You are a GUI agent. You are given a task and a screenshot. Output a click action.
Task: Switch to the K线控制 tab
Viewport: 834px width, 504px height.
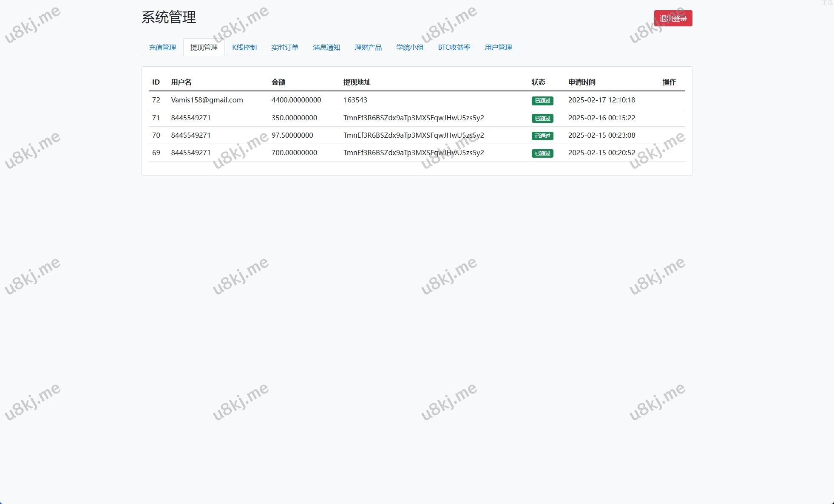pyautogui.click(x=244, y=47)
